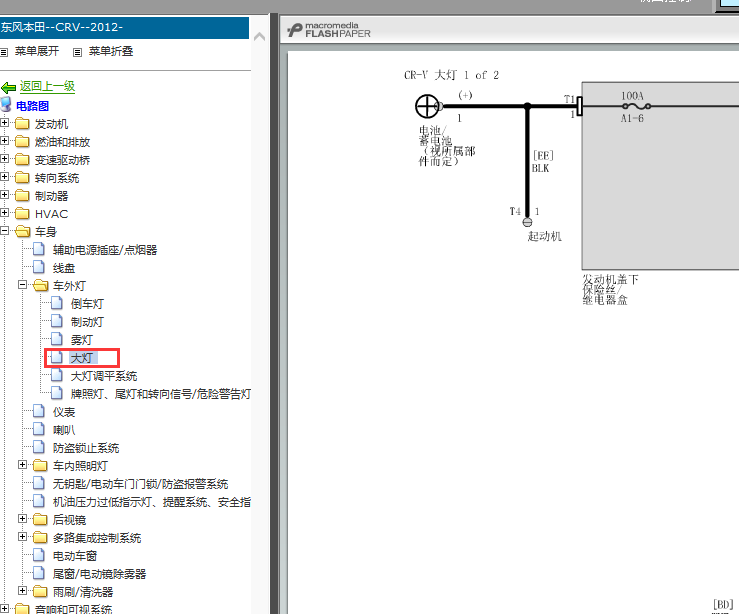This screenshot has width=739, height=614.
Task: Click the 后视镜 folder icon
Action: click(x=40, y=519)
